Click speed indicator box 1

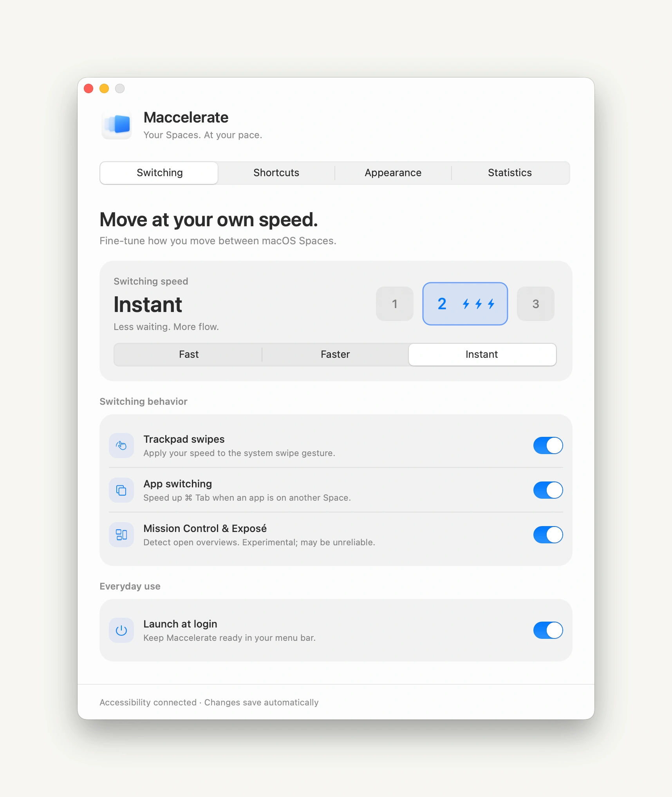coord(394,304)
